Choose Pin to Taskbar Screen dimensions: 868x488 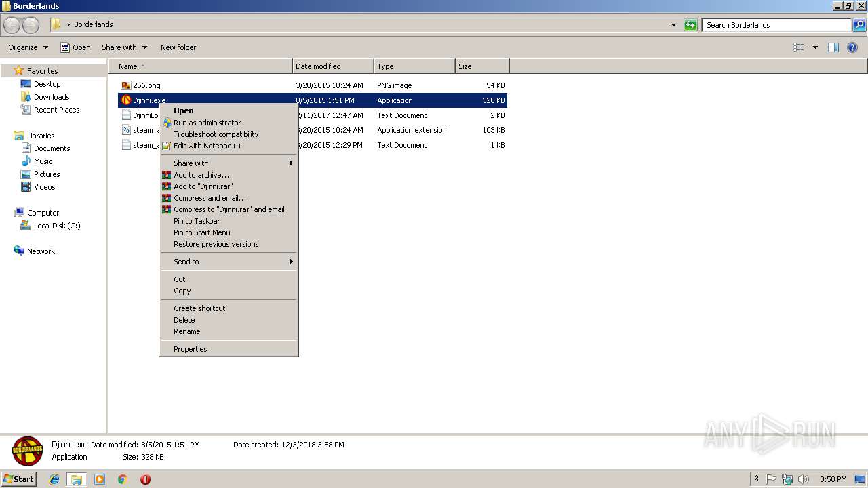coord(229,221)
